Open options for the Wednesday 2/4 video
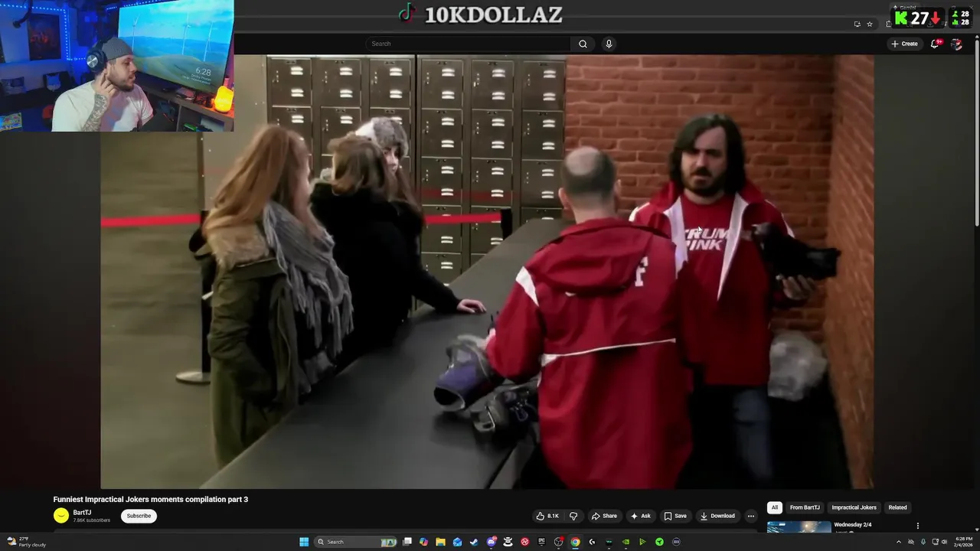The width and height of the screenshot is (980, 551). [x=917, y=526]
